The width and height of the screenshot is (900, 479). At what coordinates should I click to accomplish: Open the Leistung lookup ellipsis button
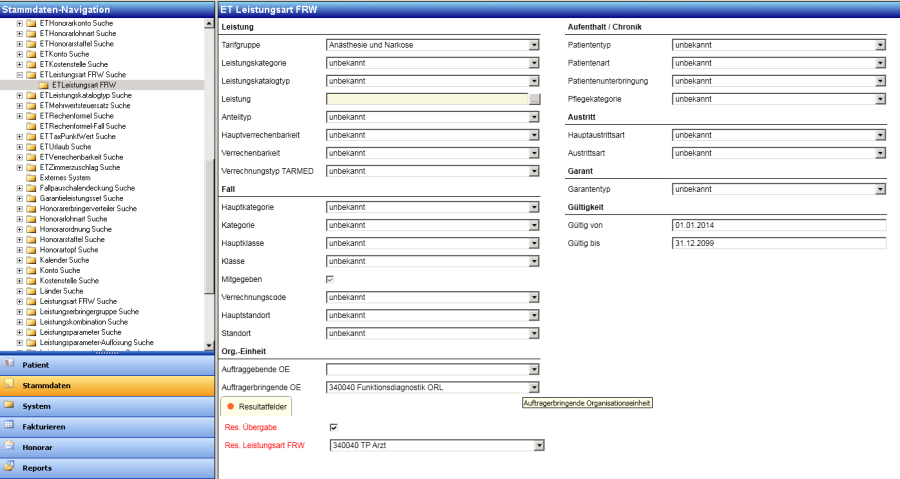[534, 99]
